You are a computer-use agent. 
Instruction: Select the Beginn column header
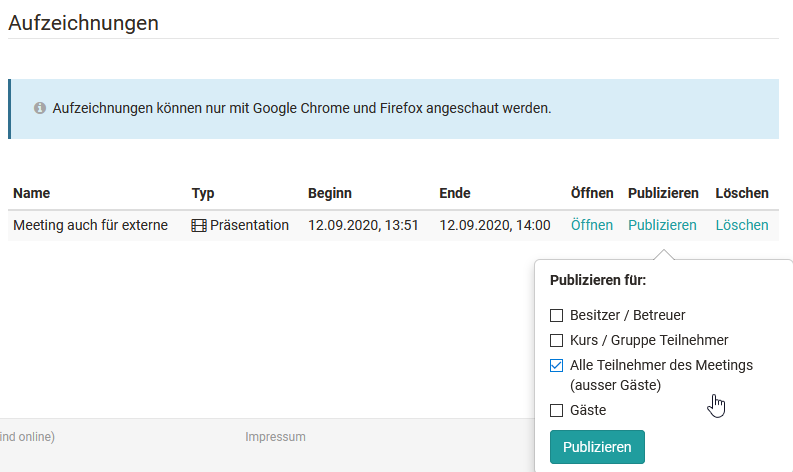(329, 193)
